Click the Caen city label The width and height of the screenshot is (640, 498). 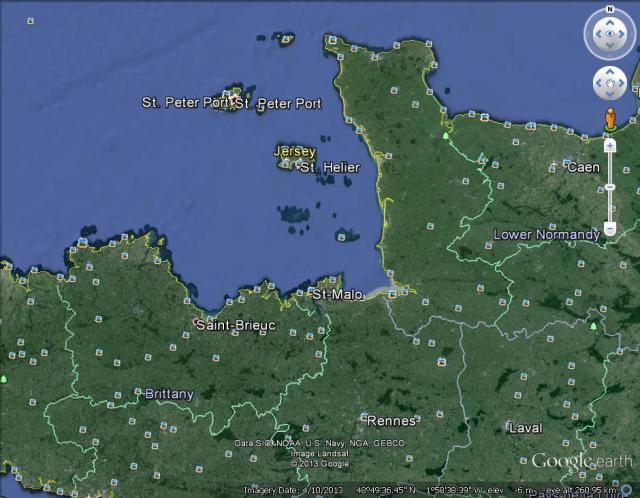584,167
